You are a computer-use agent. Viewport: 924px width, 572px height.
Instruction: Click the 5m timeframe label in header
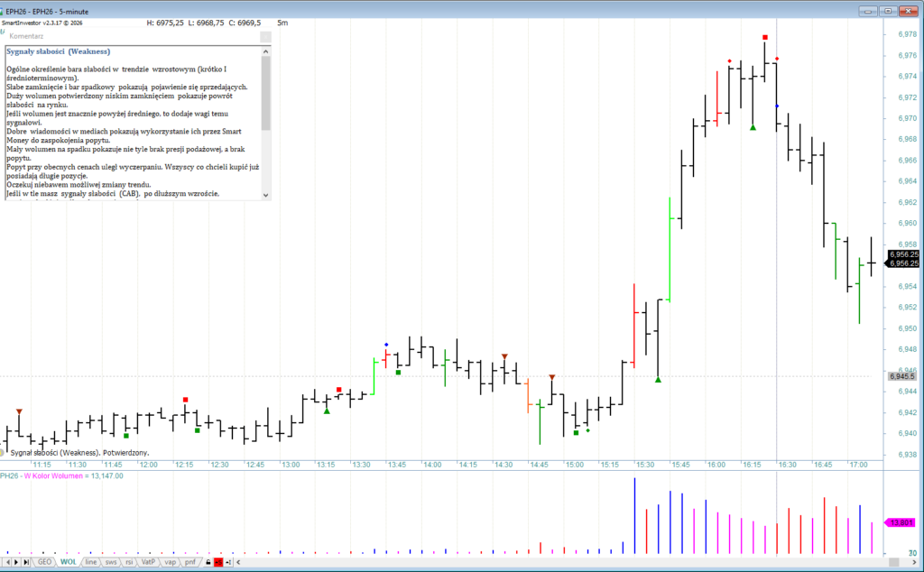point(283,22)
